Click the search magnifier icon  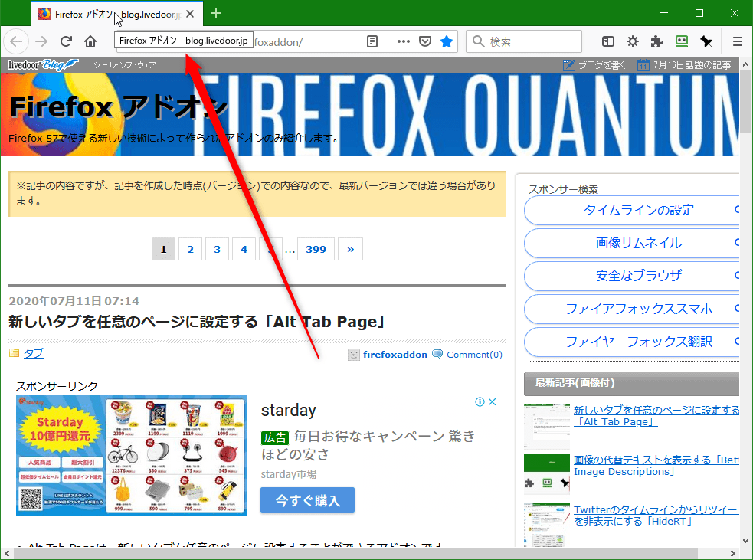click(478, 41)
